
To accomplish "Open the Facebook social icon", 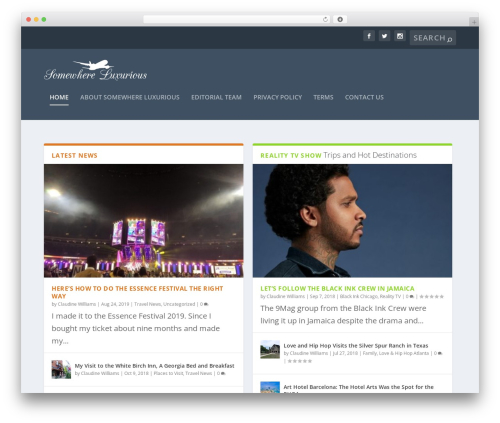I will [x=369, y=36].
